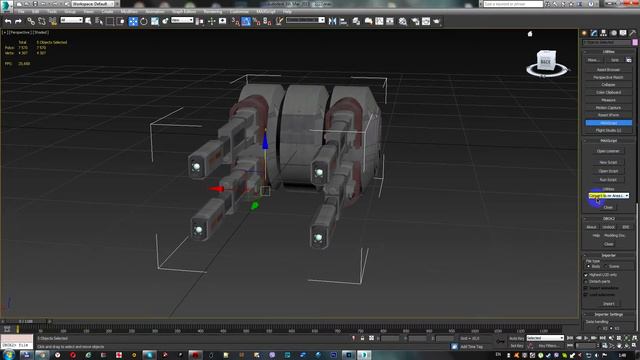
Task: Click the Auto Key button
Action: [x=516, y=338]
